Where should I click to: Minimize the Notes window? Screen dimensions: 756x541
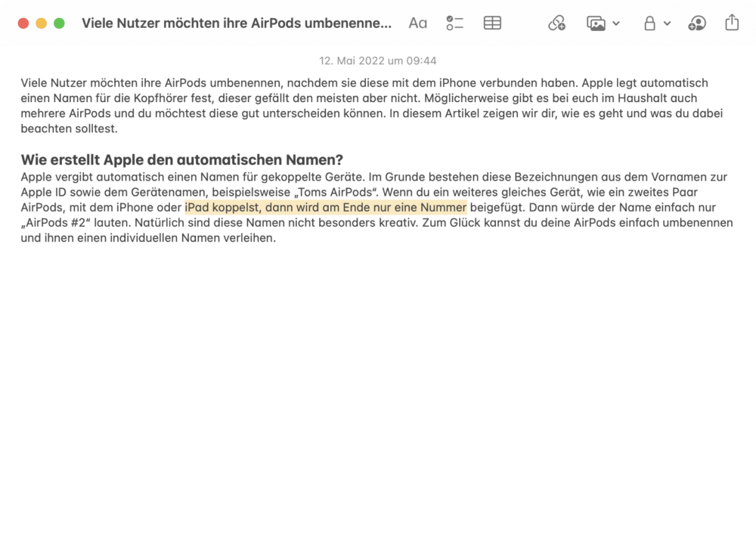click(x=41, y=23)
